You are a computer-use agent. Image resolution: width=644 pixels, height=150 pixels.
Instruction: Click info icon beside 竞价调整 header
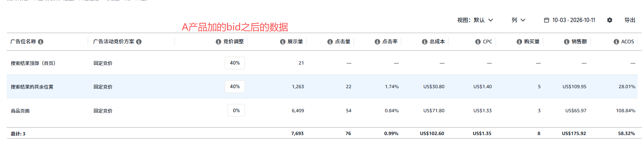point(218,42)
